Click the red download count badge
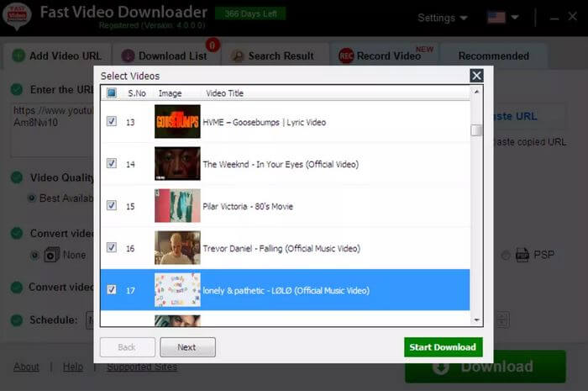 [x=213, y=45]
